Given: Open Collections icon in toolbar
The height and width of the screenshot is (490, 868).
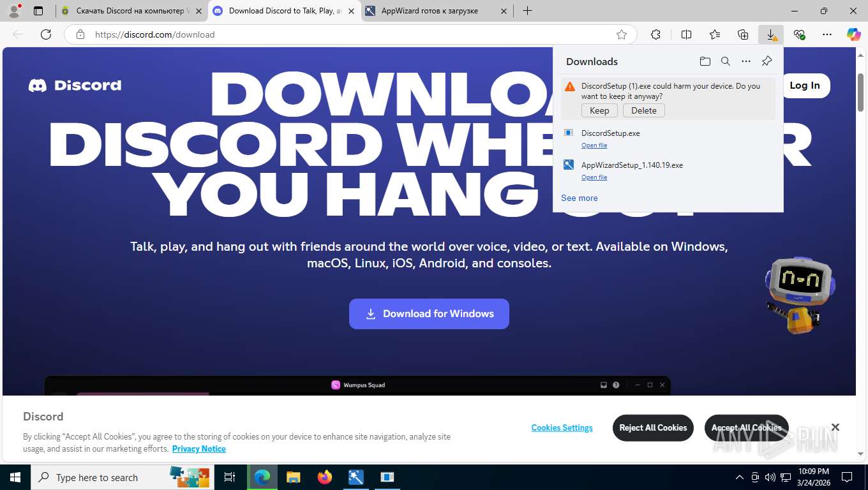Looking at the screenshot, I should tap(743, 34).
